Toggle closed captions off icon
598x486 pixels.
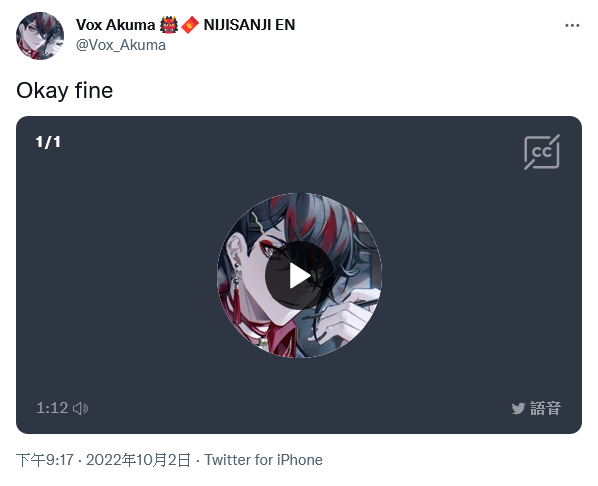click(x=542, y=152)
